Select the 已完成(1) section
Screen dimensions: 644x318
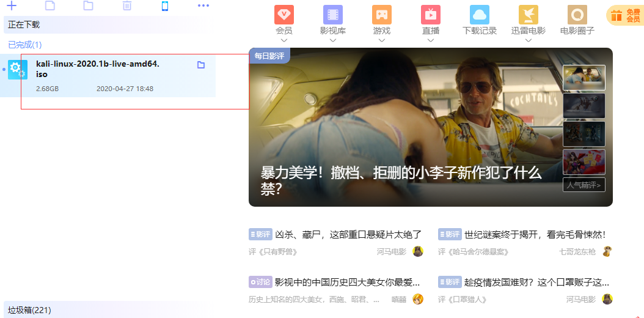click(x=24, y=45)
